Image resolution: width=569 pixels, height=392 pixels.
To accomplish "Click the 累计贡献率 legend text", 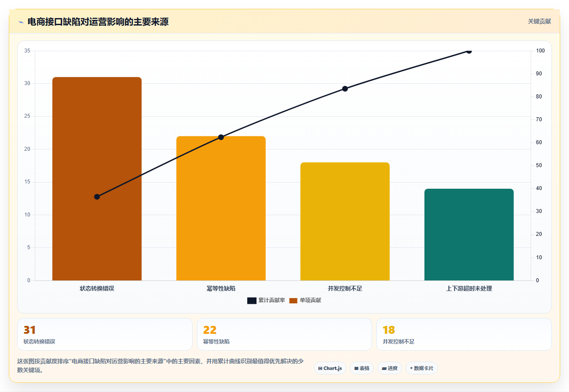I will [271, 300].
